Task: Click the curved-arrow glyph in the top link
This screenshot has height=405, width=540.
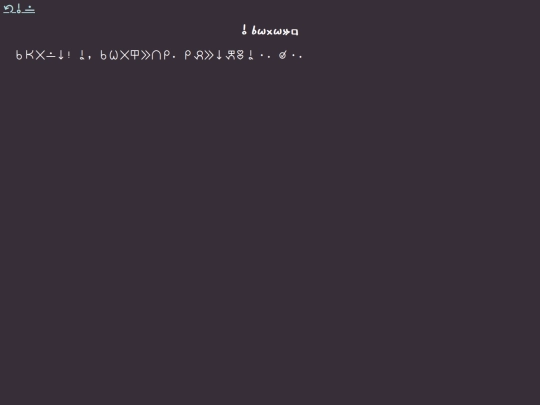Action: 9,9
